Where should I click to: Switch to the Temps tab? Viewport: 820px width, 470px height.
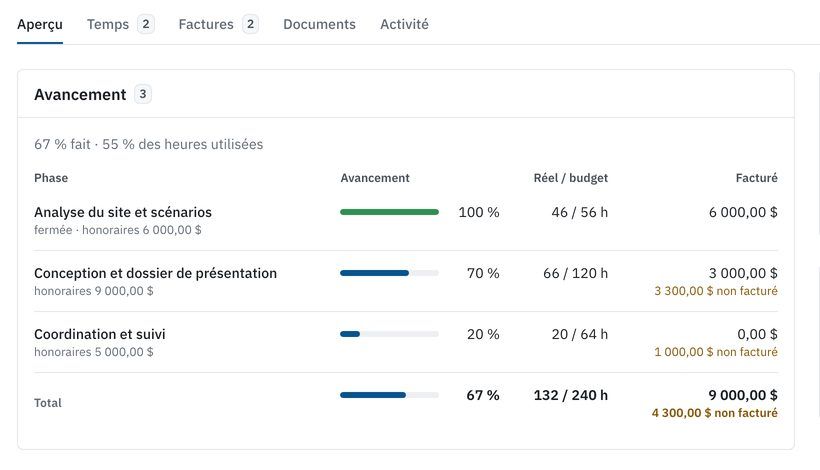120,25
